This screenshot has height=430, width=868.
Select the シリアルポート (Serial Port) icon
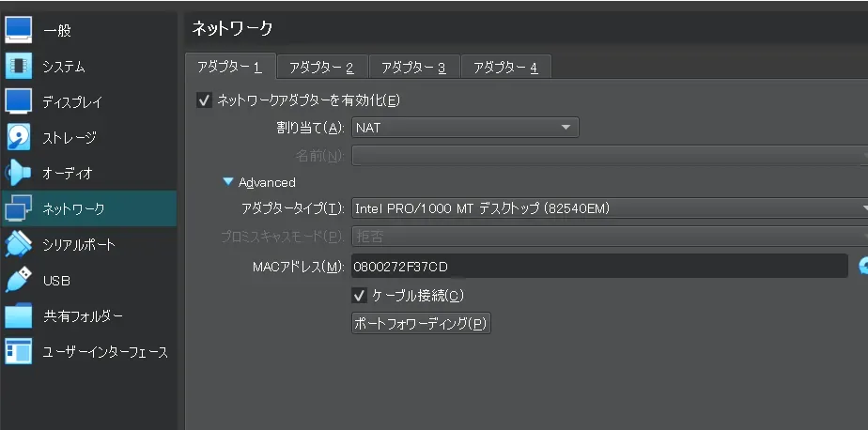19,244
